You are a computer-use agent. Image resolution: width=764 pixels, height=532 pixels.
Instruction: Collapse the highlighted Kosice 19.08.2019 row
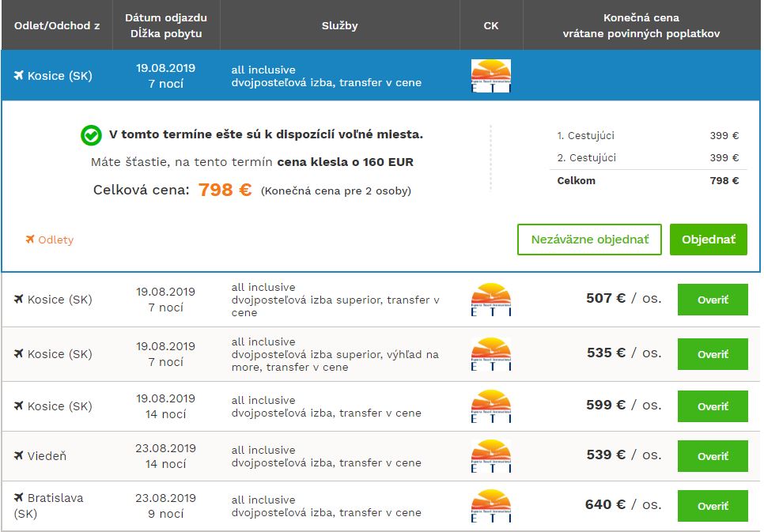[x=380, y=76]
